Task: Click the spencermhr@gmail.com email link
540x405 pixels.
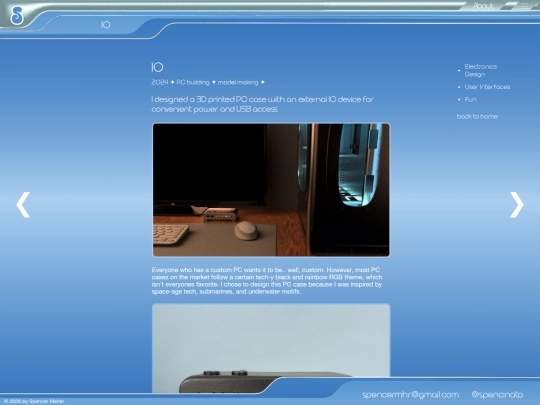Action: [411, 395]
